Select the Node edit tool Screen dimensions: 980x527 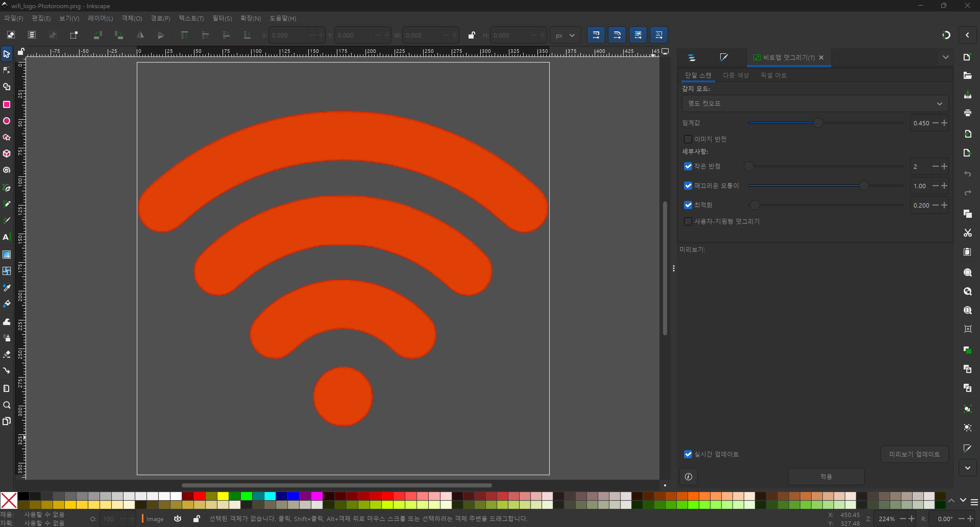(6, 70)
